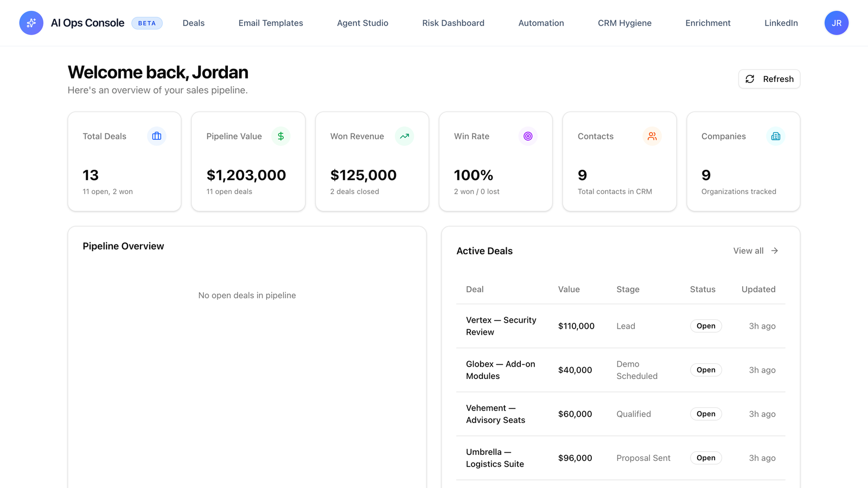Click Open status badge for Vehement deal
This screenshot has width=868, height=488.
click(x=706, y=414)
